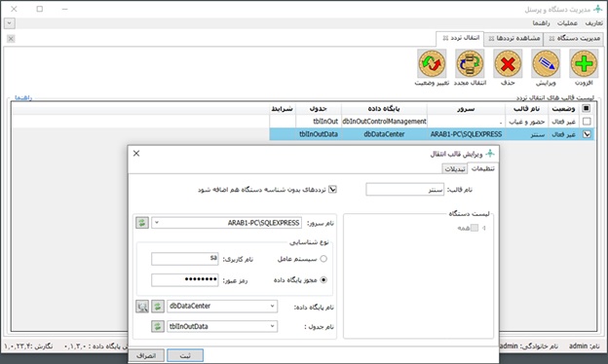Viewport: 608px width, 364px height.
Task: Open the تعاریف menu
Action: tap(593, 23)
